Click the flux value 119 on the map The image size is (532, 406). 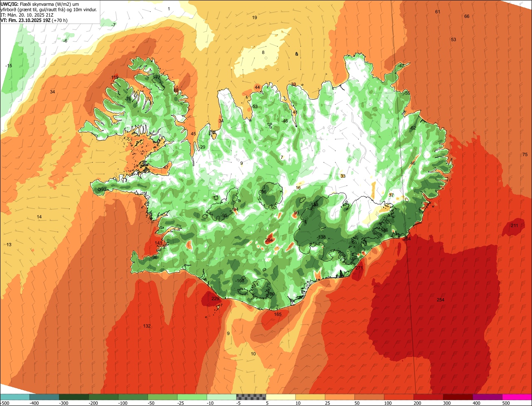coord(115,78)
